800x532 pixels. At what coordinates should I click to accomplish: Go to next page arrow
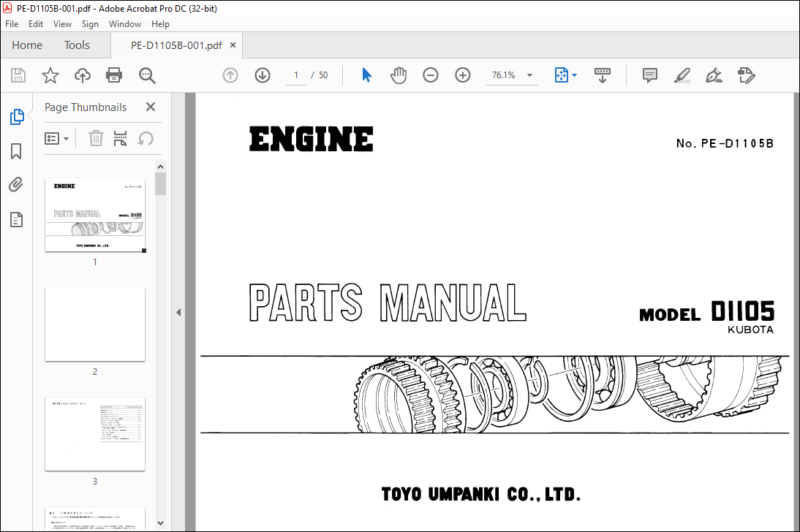pyautogui.click(x=263, y=75)
